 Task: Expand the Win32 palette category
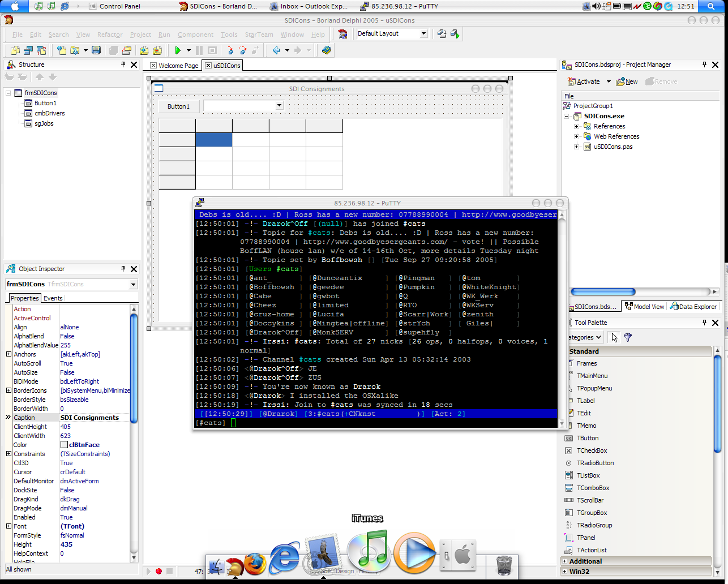pos(565,572)
